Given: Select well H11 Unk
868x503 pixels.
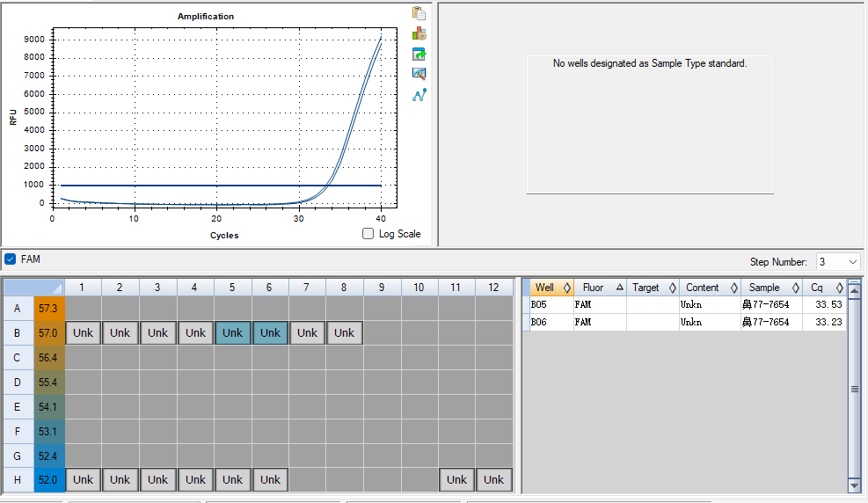Looking at the screenshot, I should 456,480.
